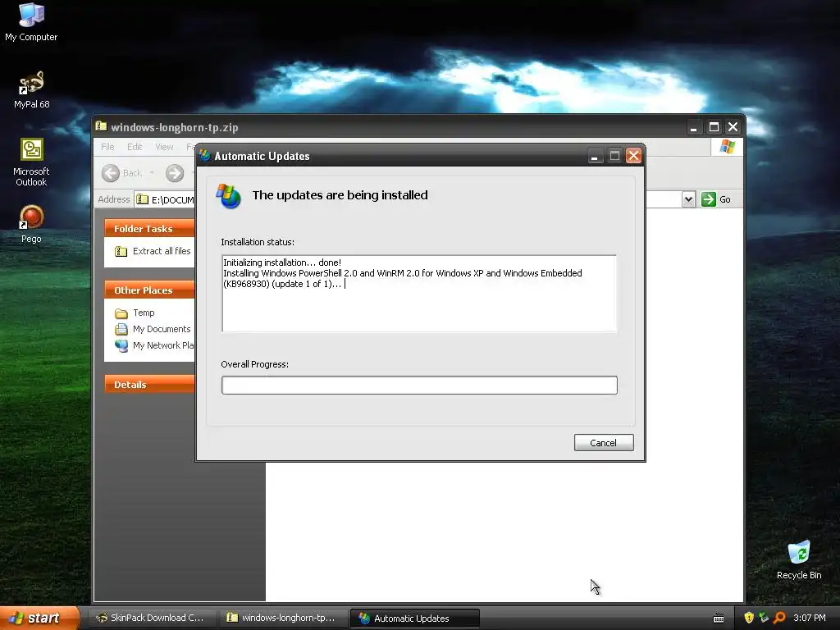Open Microsoft Outlook desktop icon
Screen dimensions: 840x630
tap(31, 162)
